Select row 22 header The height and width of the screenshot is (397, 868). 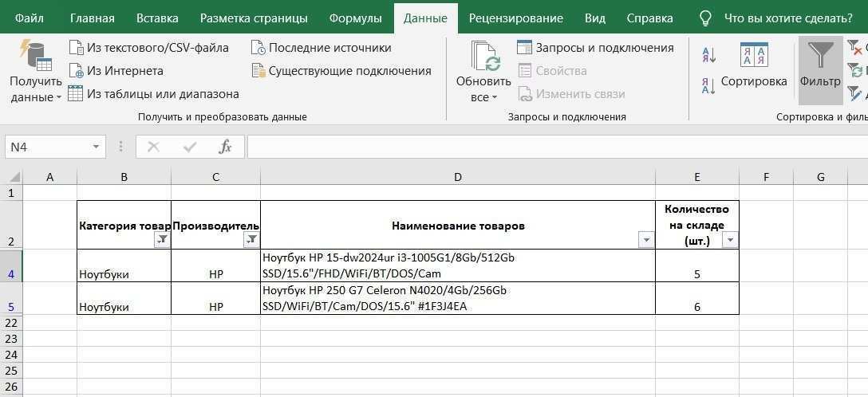click(x=12, y=322)
